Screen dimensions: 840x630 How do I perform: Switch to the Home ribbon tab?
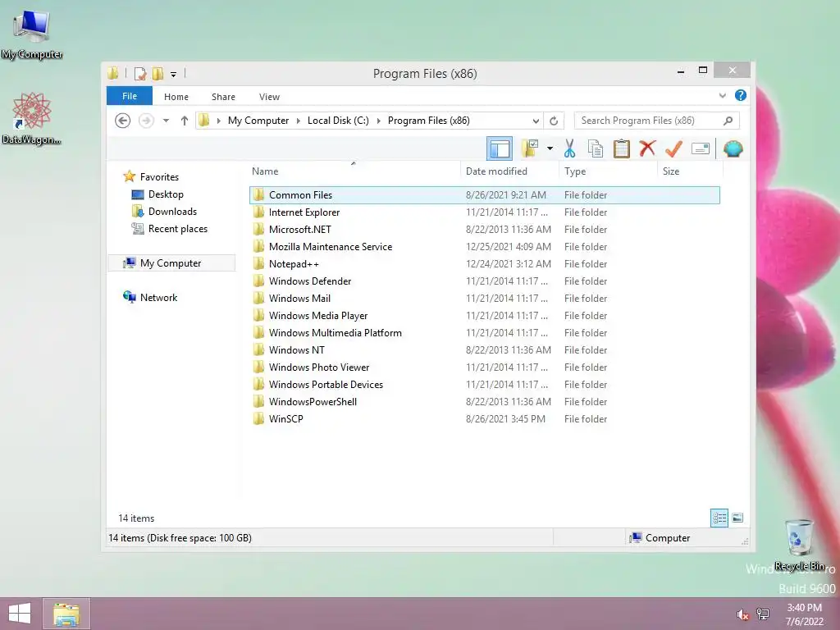176,97
